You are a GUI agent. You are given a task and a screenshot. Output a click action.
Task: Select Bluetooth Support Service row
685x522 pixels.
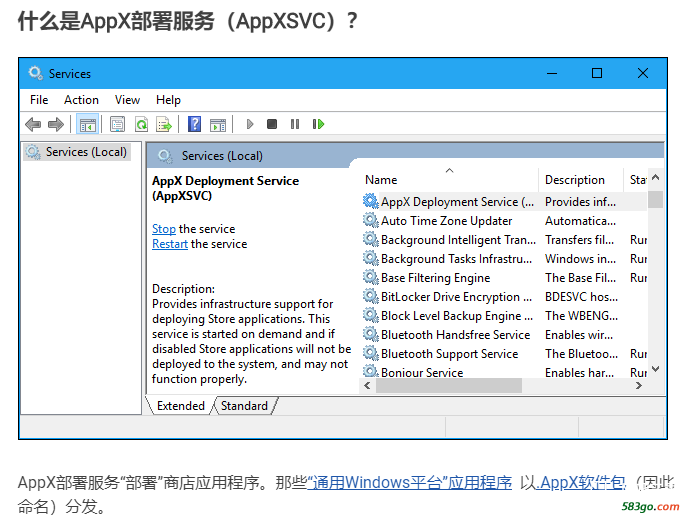point(504,354)
